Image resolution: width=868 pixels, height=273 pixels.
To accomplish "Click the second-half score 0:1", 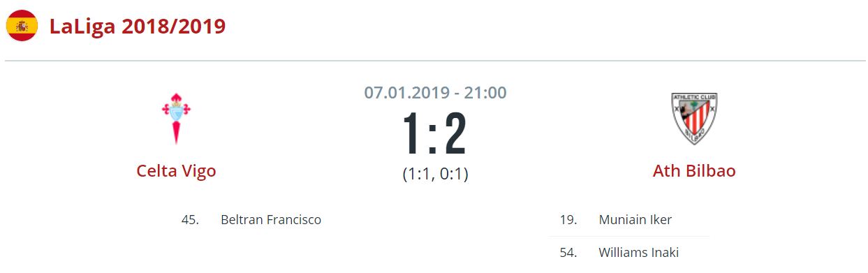I will pyautogui.click(x=454, y=174).
